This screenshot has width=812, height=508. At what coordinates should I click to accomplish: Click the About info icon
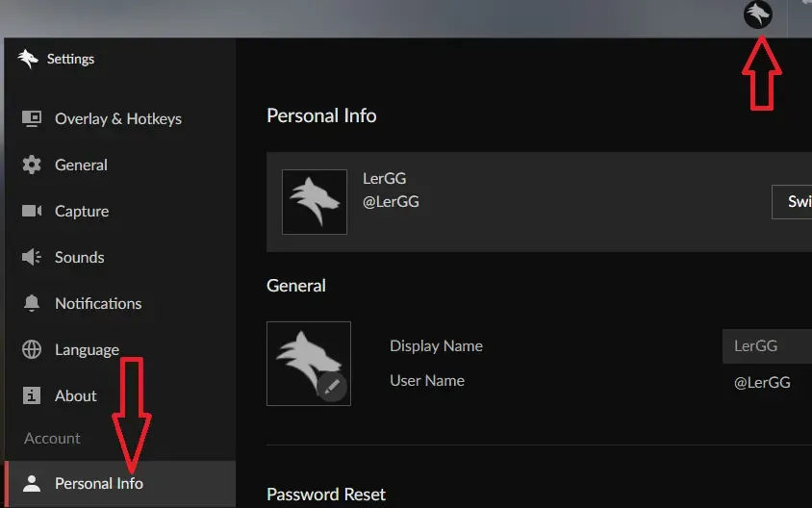[32, 395]
